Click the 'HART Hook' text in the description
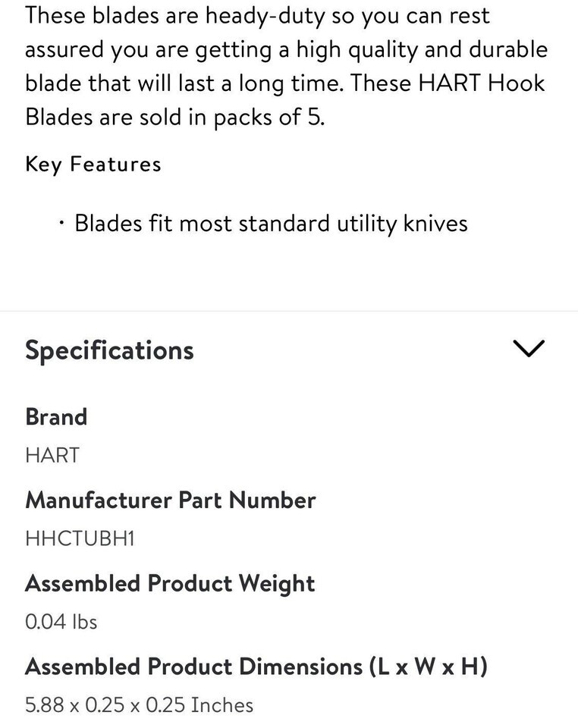Image resolution: width=578 pixels, height=728 pixels. pos(480,83)
